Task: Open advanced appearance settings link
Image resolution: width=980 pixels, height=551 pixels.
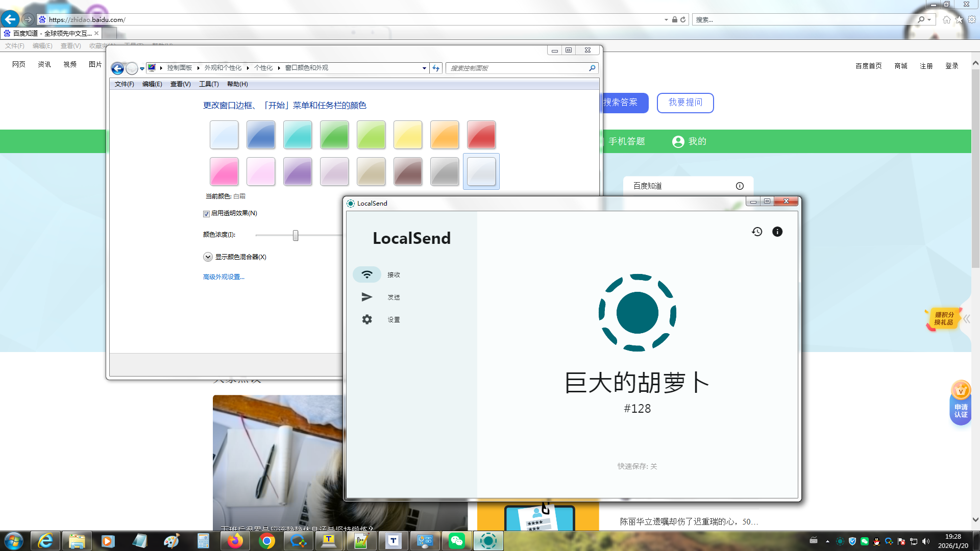Action: (224, 277)
